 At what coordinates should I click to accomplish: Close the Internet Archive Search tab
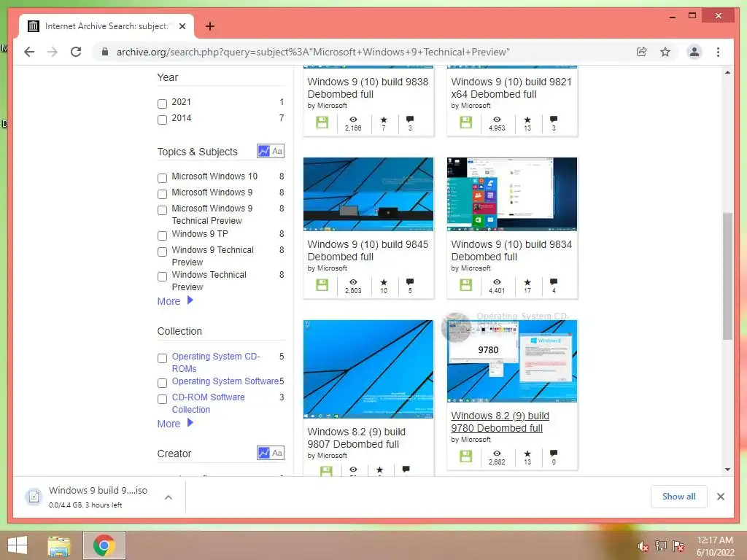182,26
